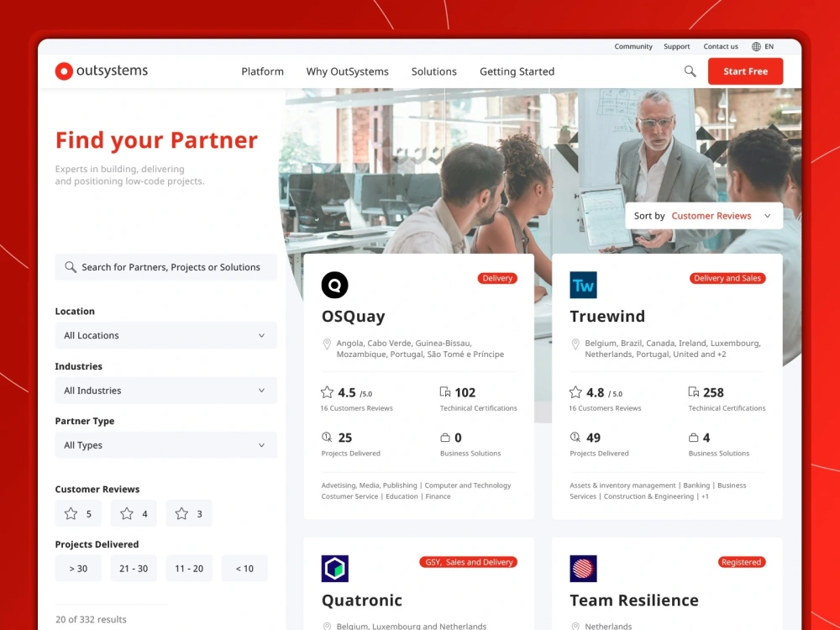Click the Team Resilience striped logo
This screenshot has height=630, width=840.
coord(584,569)
